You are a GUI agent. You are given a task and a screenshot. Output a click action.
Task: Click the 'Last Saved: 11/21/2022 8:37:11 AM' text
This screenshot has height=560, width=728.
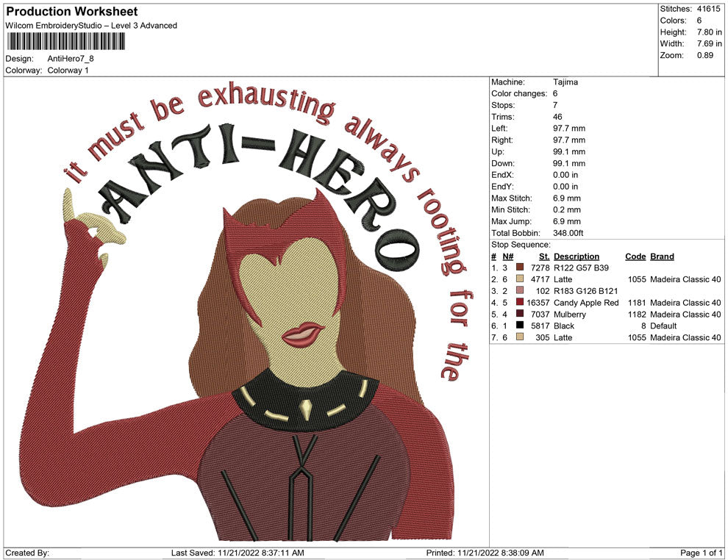[238, 553]
